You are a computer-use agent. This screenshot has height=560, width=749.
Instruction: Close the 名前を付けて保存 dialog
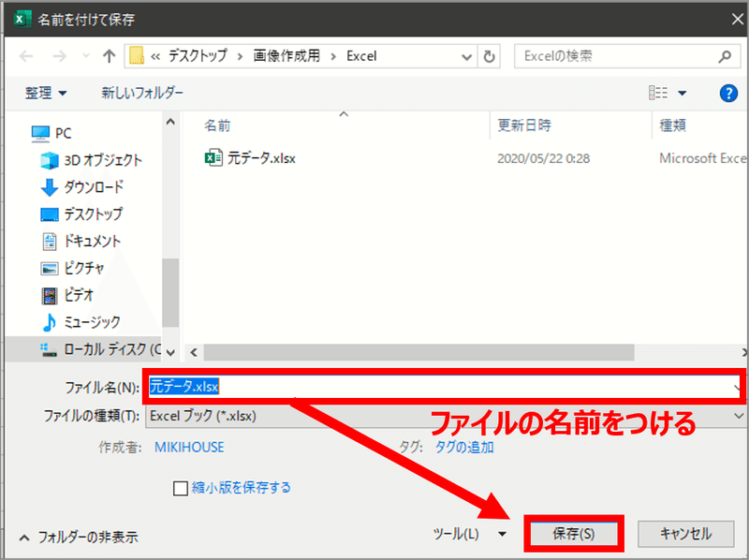click(738, 20)
